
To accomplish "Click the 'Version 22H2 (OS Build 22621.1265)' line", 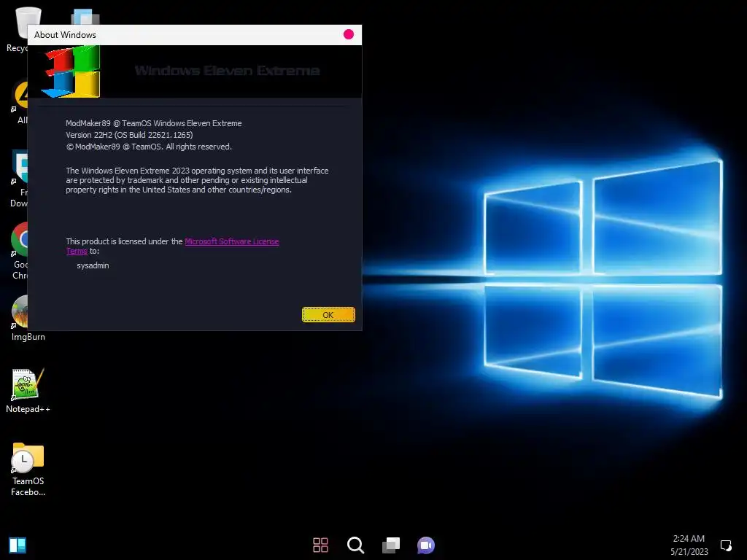I will point(129,135).
